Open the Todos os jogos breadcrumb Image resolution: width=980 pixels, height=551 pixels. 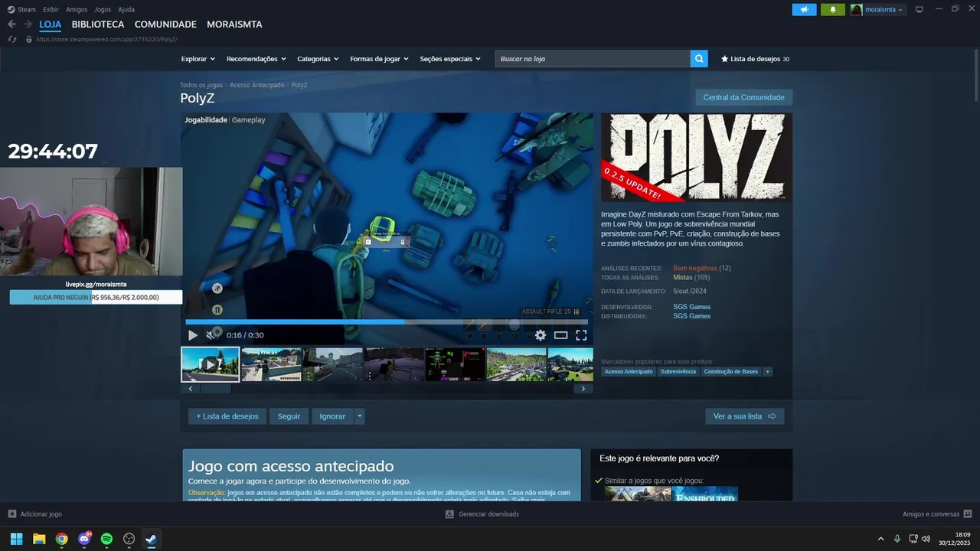(201, 85)
